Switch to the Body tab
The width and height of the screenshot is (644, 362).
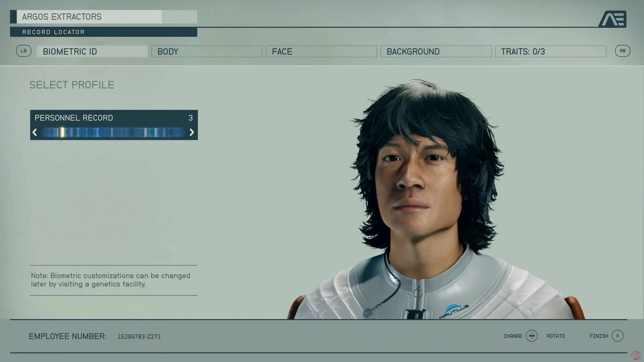[x=207, y=51]
